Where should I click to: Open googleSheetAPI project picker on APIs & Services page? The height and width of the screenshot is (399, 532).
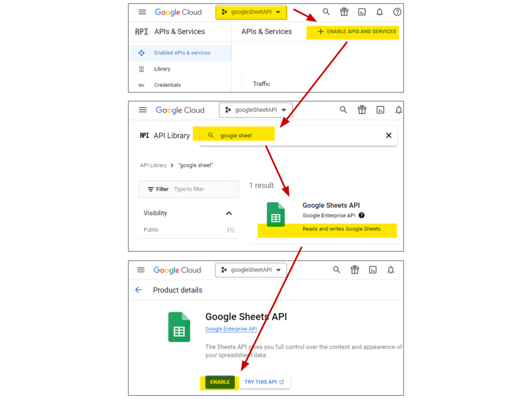click(x=251, y=12)
